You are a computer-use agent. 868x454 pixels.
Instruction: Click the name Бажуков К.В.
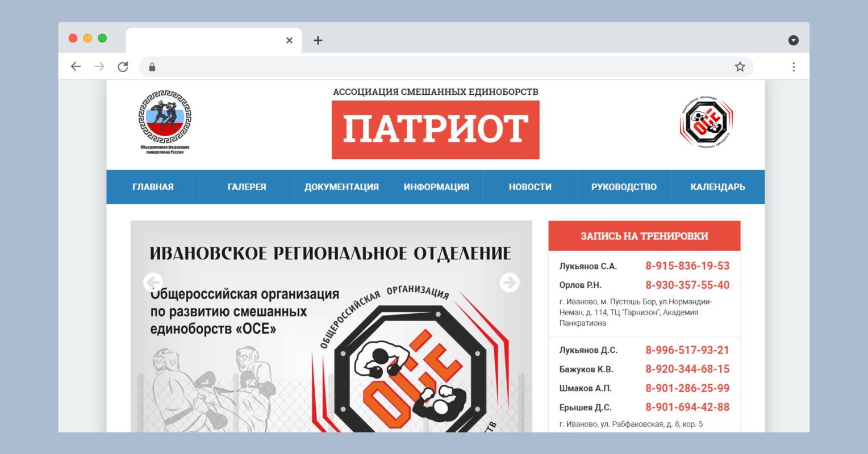(x=586, y=369)
